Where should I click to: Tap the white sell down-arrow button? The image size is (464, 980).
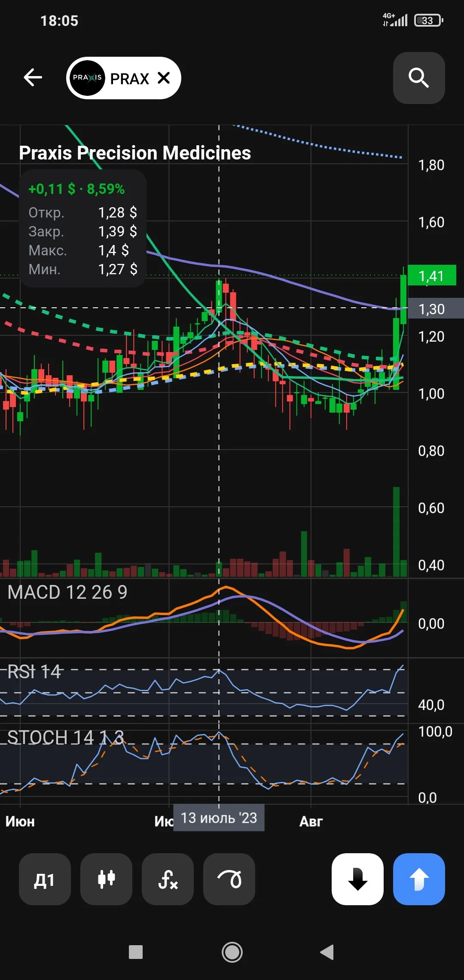357,879
